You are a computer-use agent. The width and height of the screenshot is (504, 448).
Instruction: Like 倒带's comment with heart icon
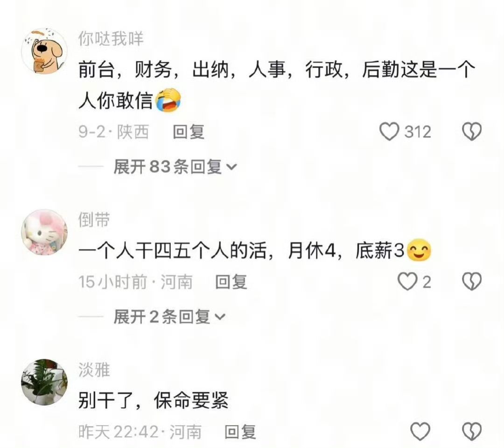tap(407, 282)
